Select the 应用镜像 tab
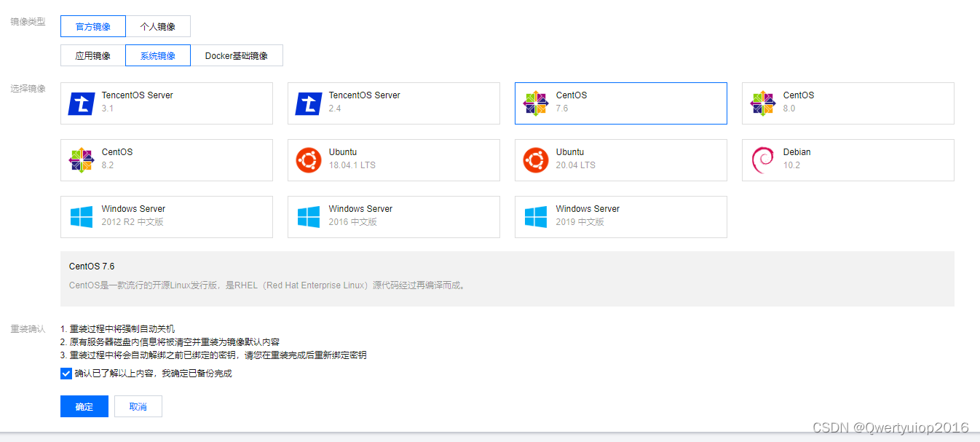980x442 pixels. pyautogui.click(x=93, y=55)
